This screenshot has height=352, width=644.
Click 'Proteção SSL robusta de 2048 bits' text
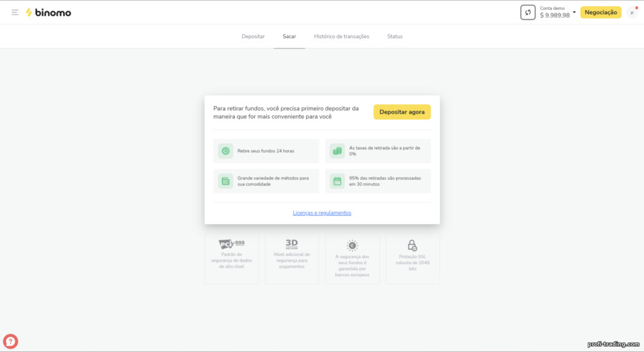click(x=413, y=263)
